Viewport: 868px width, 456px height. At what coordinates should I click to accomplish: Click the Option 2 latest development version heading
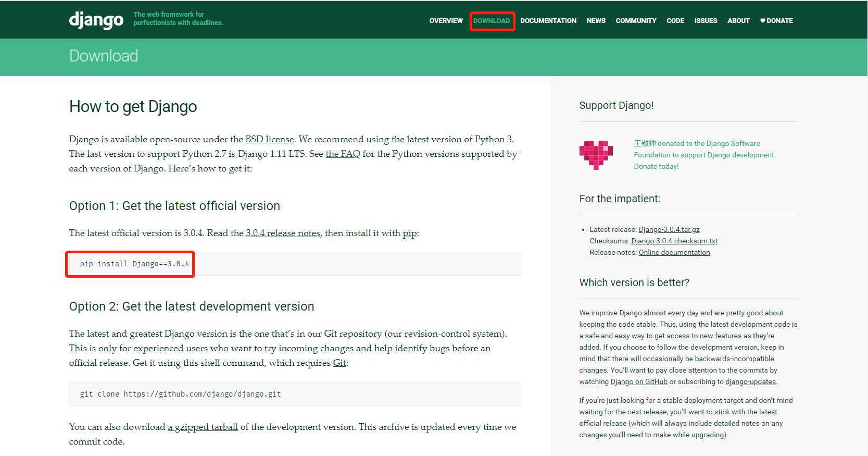coord(192,306)
